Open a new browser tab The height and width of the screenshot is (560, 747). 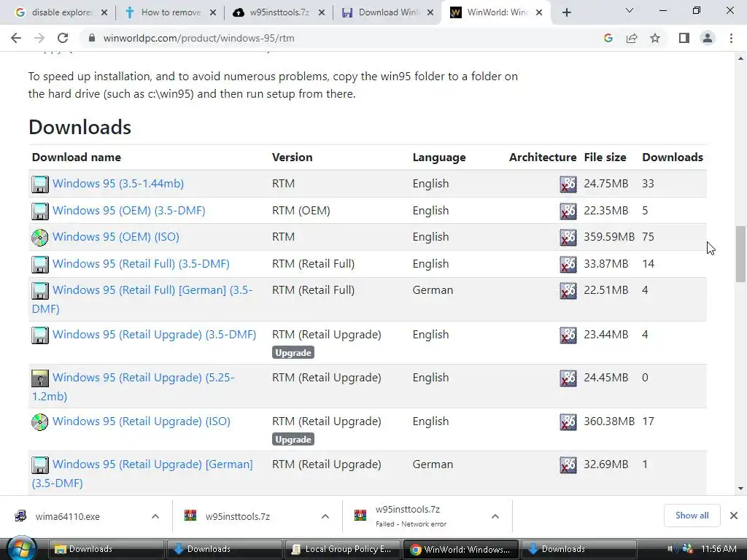[x=566, y=12]
